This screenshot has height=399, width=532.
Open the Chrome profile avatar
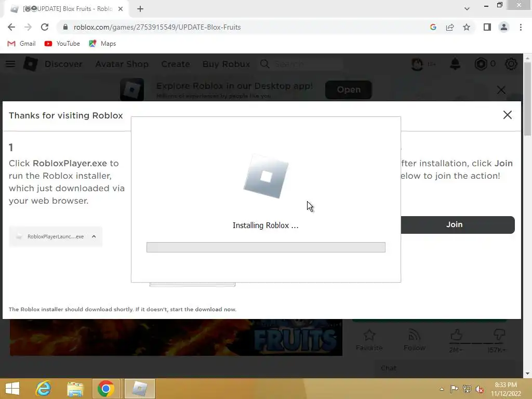pos(504,27)
